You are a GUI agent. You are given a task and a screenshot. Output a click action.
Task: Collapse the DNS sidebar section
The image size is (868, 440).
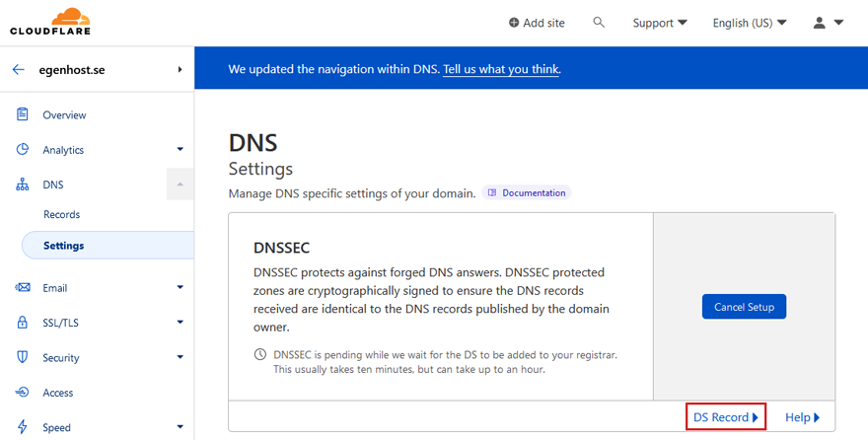coord(180,184)
